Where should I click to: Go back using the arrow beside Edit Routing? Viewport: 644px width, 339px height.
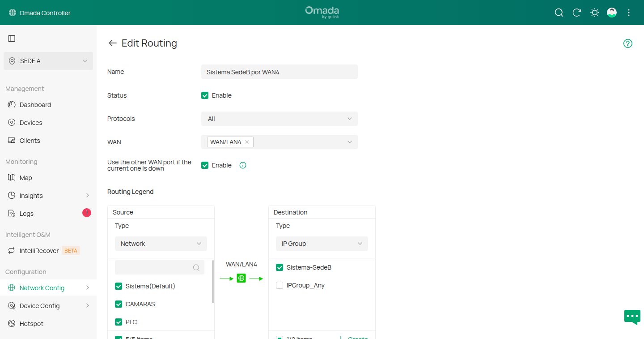pyautogui.click(x=113, y=43)
